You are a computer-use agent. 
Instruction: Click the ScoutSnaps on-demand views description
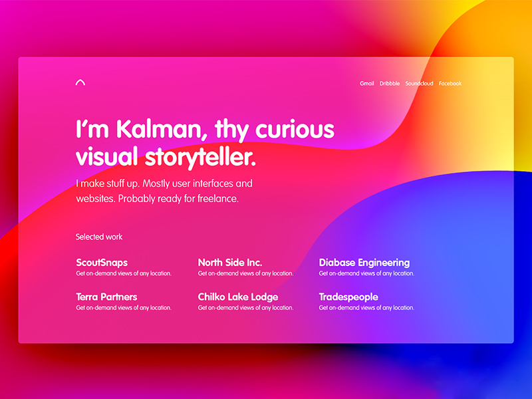coord(124,273)
